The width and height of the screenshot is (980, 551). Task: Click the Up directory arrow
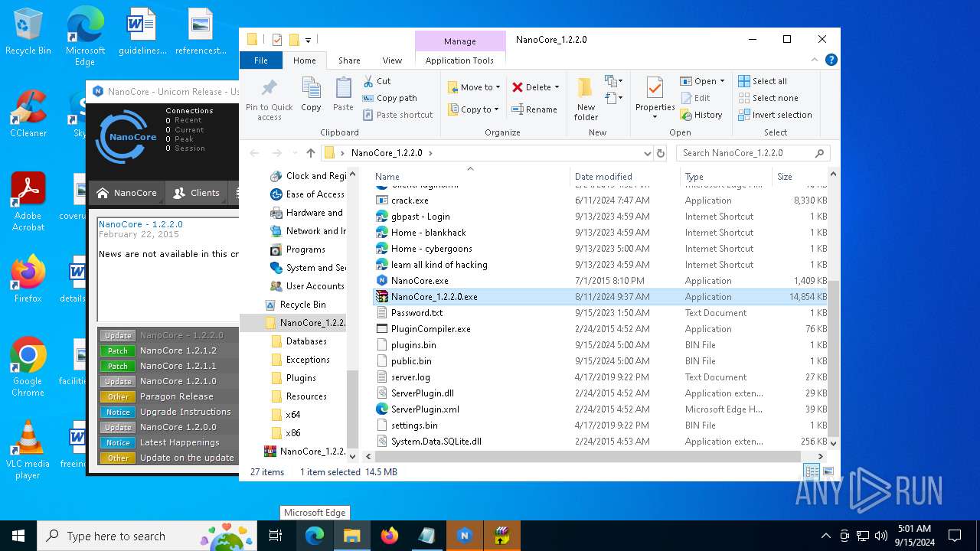[310, 153]
